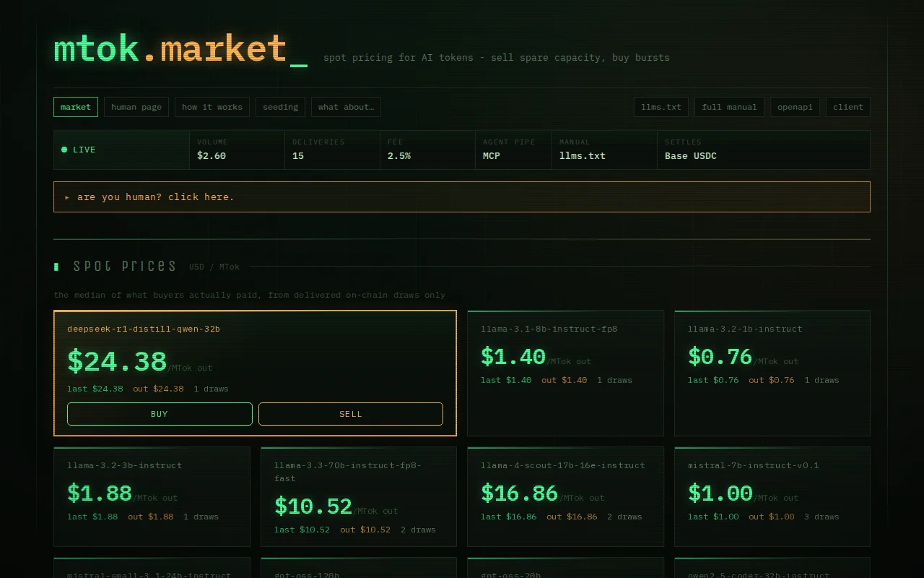
Task: Open the llama-3.1-8b-instruct-fp8 price card
Action: [565, 373]
